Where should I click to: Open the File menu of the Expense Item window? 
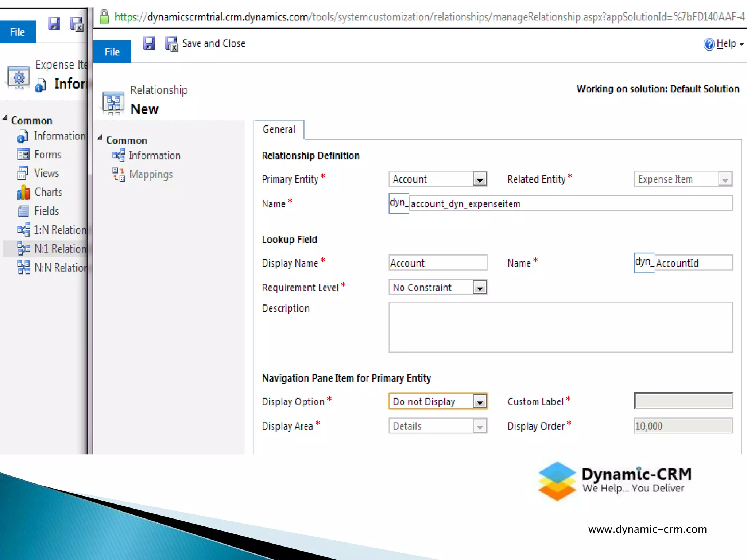point(18,32)
